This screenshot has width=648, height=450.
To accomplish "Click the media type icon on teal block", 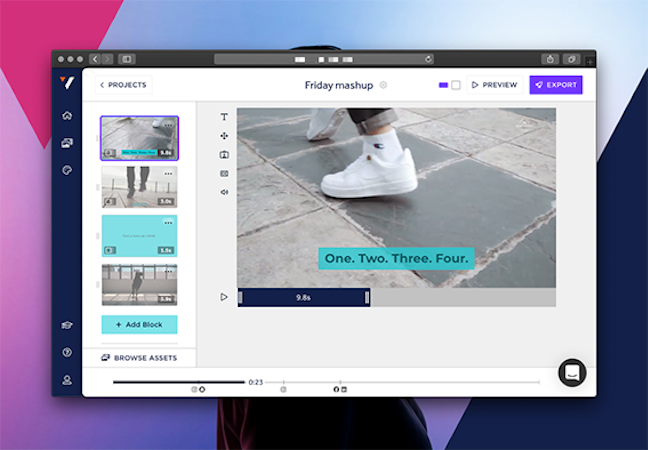I will click(x=110, y=250).
